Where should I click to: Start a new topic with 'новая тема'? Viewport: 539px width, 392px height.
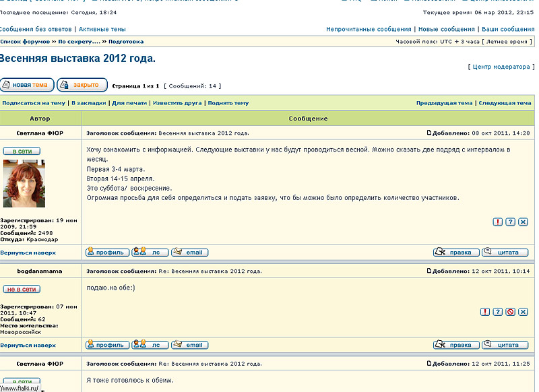point(27,86)
